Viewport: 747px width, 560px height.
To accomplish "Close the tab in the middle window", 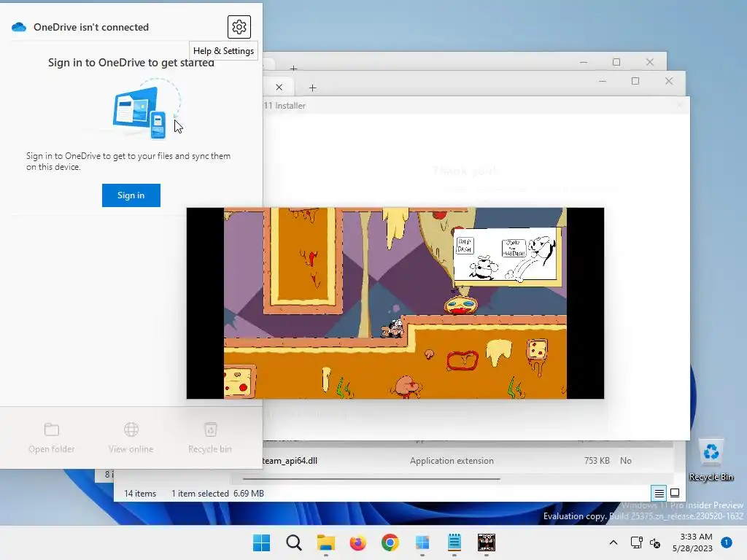I will [279, 87].
